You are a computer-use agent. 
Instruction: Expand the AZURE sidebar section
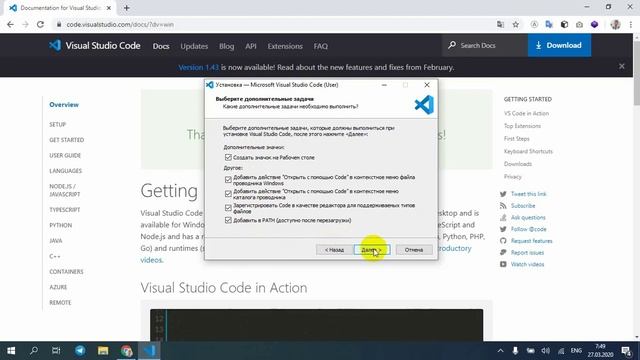point(58,287)
